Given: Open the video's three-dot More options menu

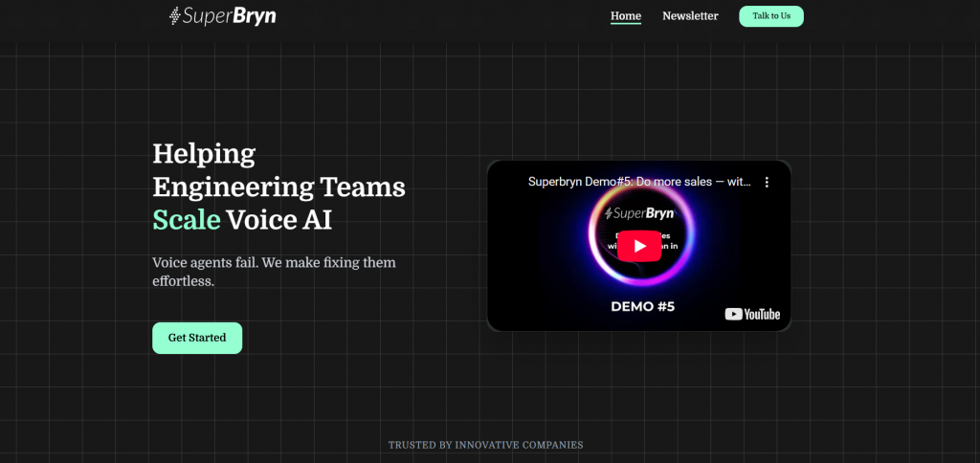Looking at the screenshot, I should tap(766, 182).
